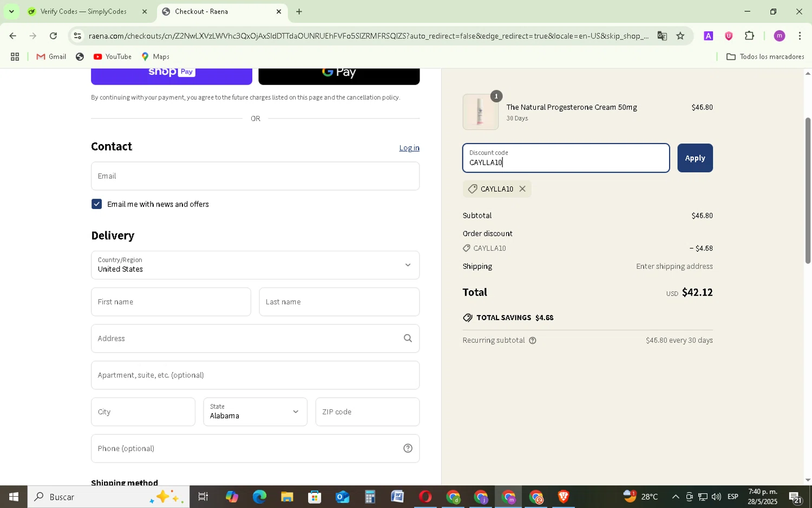Open Outlook from the taskbar
812x508 pixels.
click(x=342, y=497)
